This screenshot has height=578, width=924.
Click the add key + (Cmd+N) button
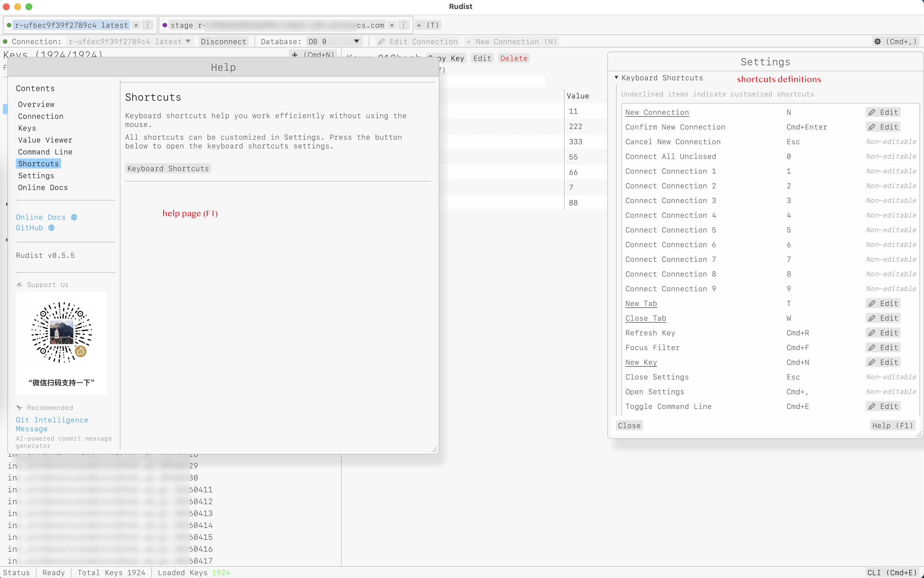[x=313, y=55]
